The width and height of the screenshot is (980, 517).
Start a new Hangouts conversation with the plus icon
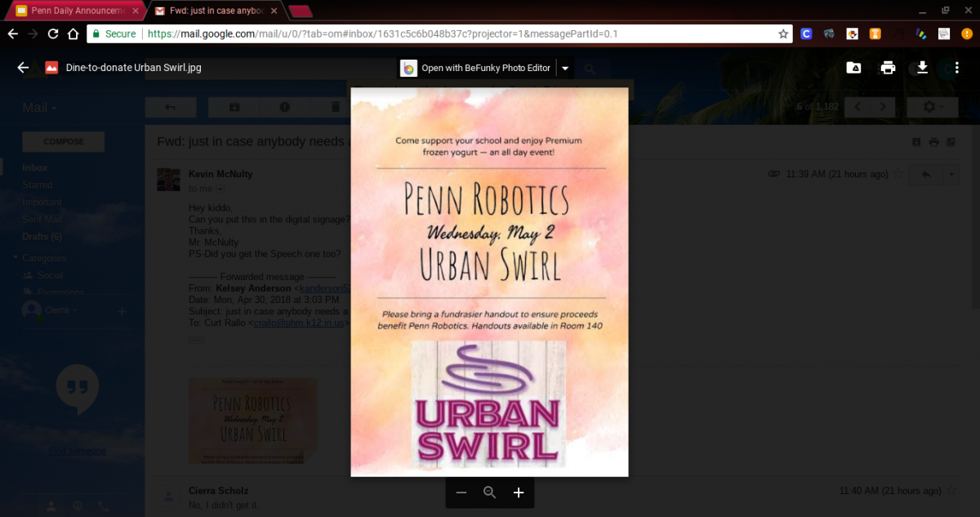[x=122, y=311]
